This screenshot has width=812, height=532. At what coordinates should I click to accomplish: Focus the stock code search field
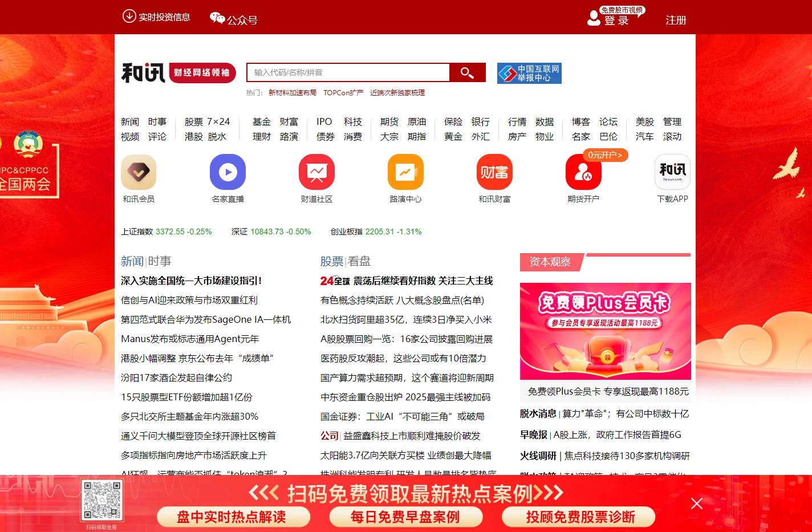pyautogui.click(x=348, y=72)
